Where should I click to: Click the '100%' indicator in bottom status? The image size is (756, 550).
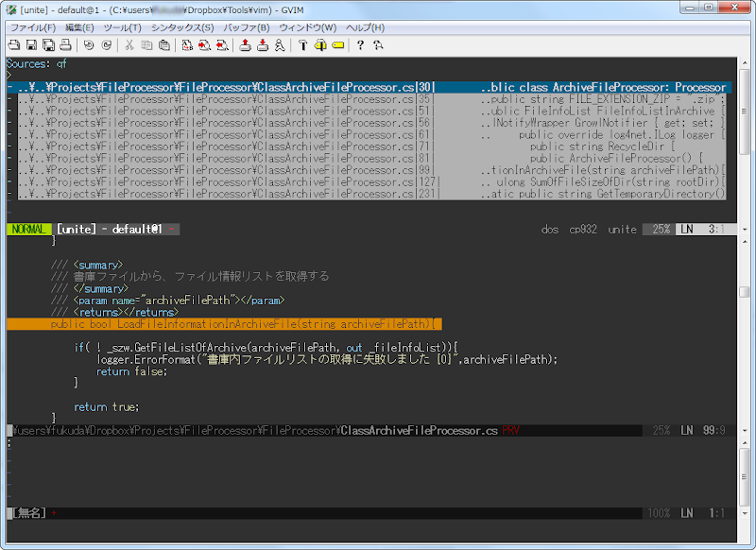coord(659,513)
